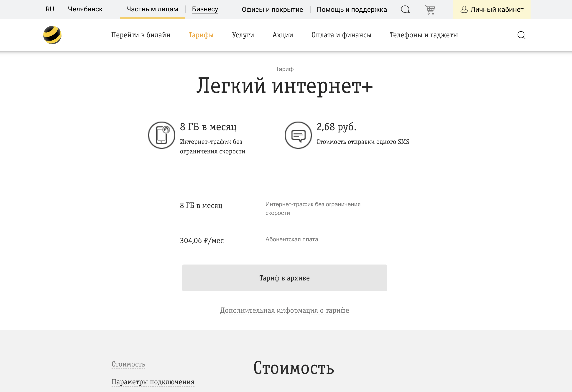Click the person icon in Личный кабинет

[x=464, y=10]
